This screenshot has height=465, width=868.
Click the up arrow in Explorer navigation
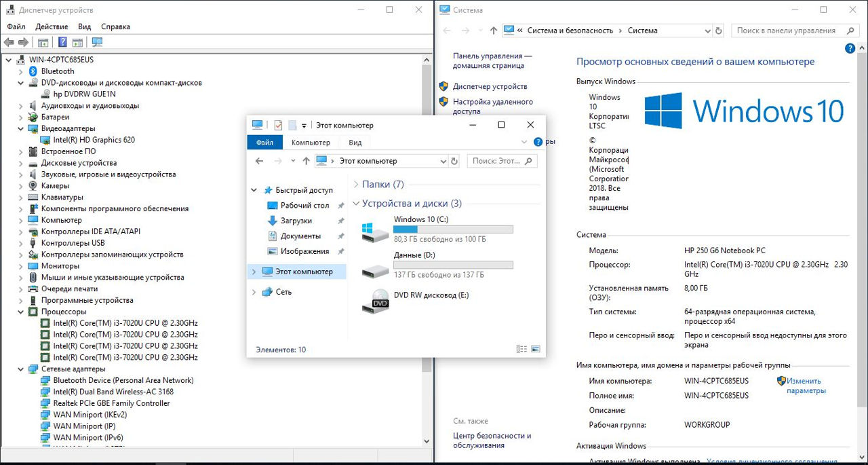[x=306, y=161]
